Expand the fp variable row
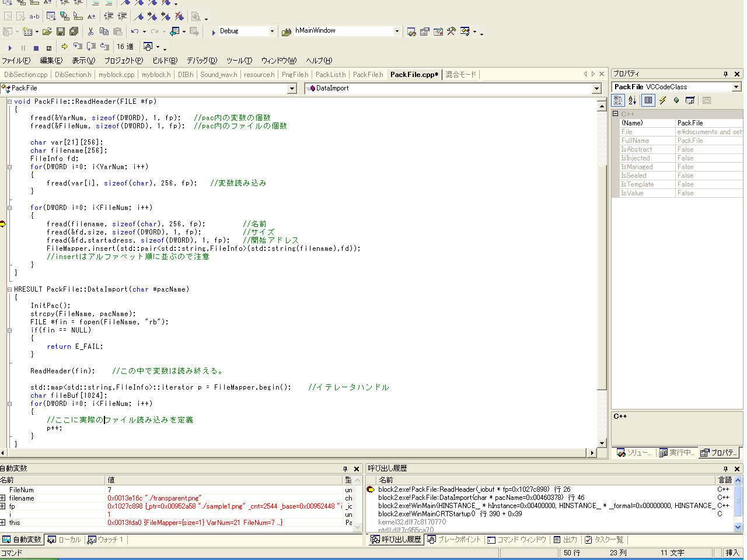This screenshot has width=747, height=560. (3, 506)
